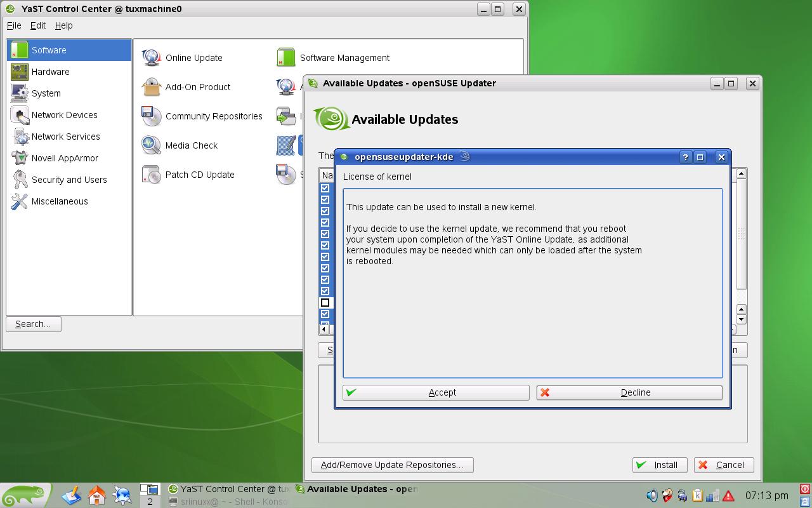Click the 07:13 pm panel clock
Image resolution: width=812 pixels, height=508 pixels.
coord(766,495)
